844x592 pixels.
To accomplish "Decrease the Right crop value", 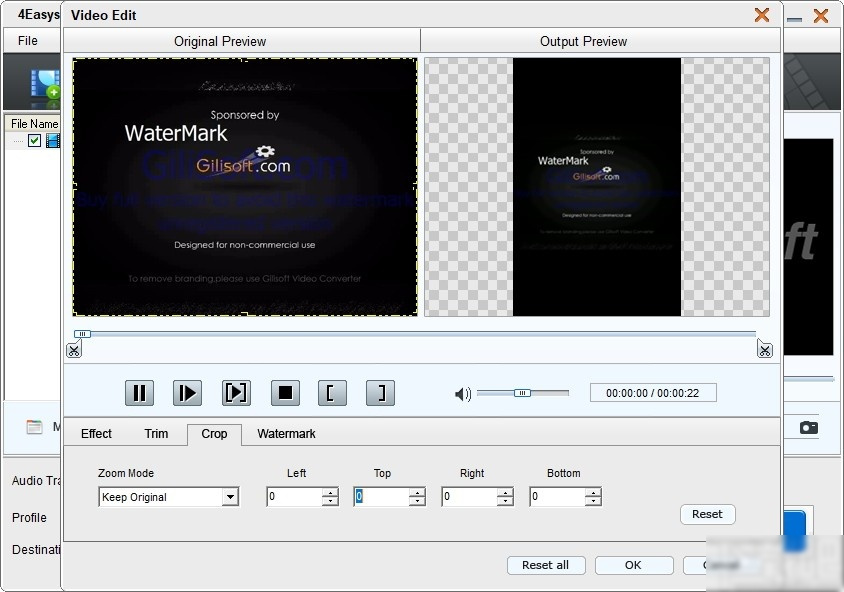I will click(504, 502).
